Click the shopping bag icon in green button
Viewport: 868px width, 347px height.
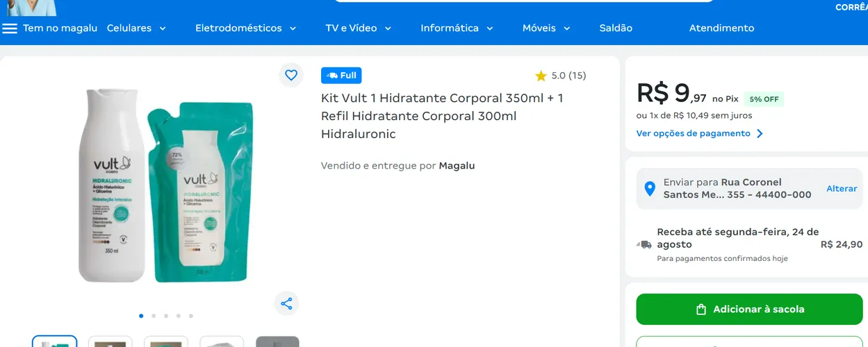click(x=701, y=310)
